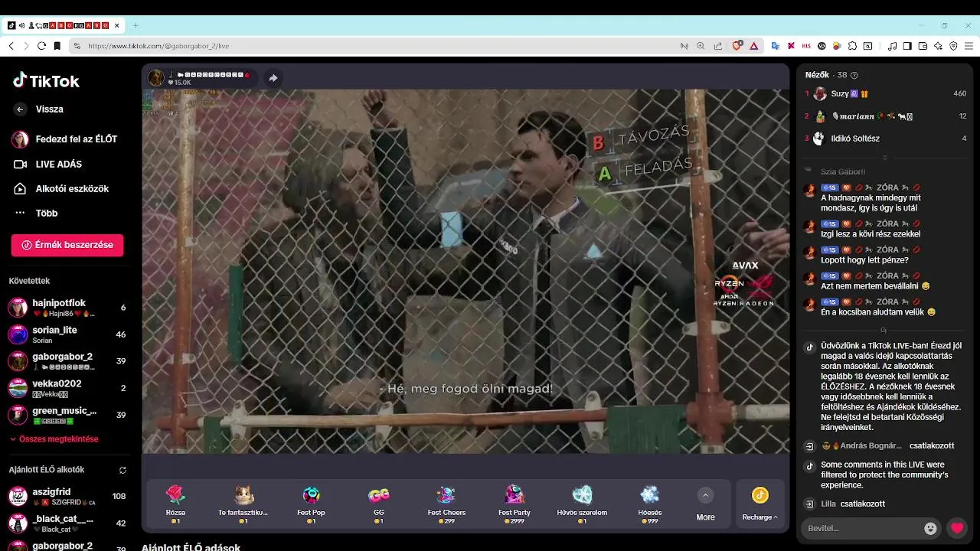This screenshot has height=551, width=980.
Task: Click the Érmék beszerzése button
Action: point(67,245)
